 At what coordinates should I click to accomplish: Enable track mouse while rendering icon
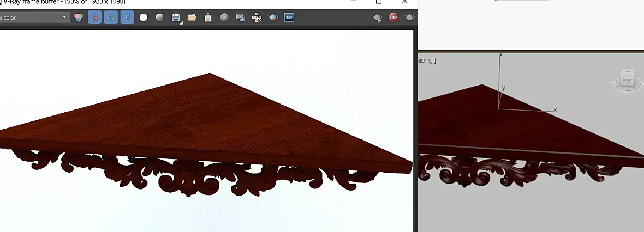coord(257,17)
